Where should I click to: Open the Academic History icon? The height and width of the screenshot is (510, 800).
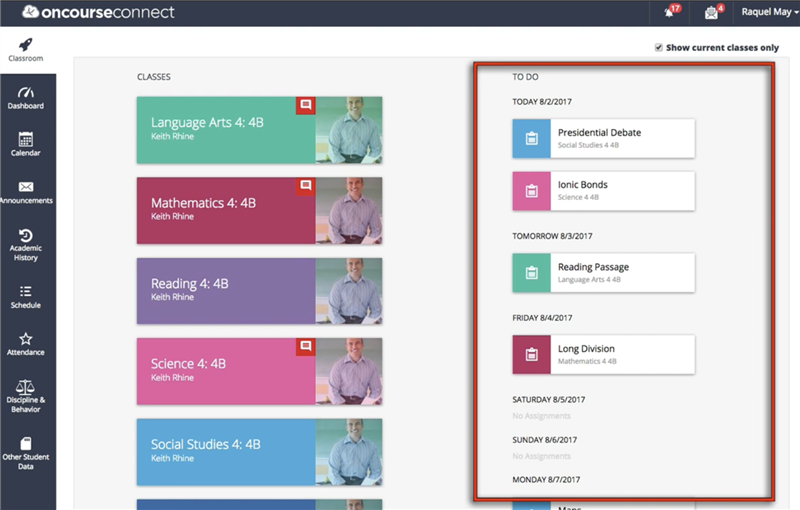click(x=26, y=236)
